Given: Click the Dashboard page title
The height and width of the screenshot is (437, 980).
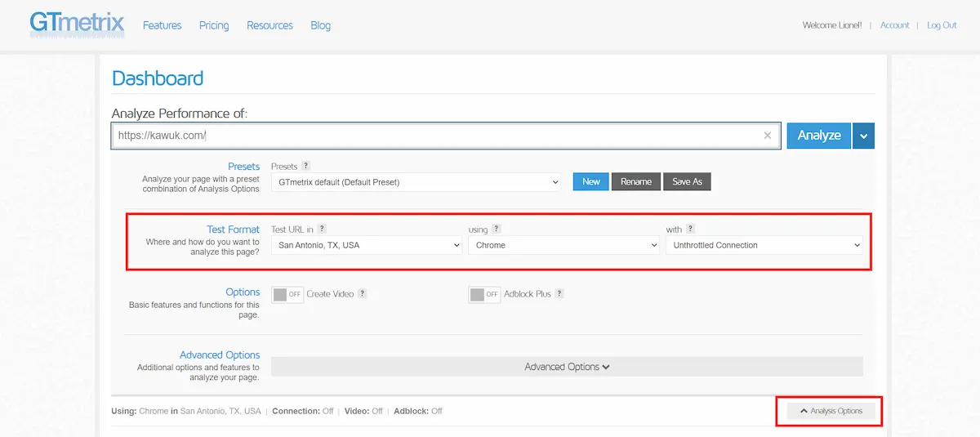Looking at the screenshot, I should [x=158, y=78].
